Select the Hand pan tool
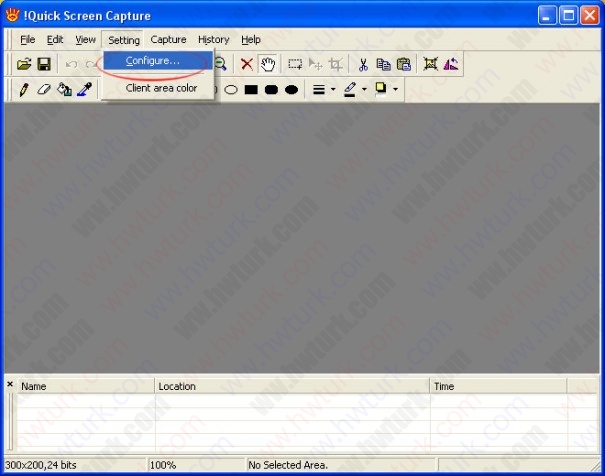Screen dimensions: 605x476 tap(267, 64)
